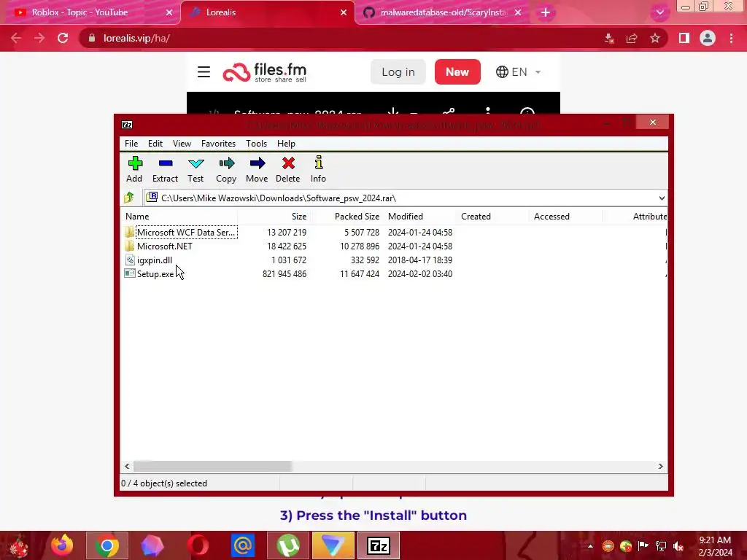Click the taskbar clock showing 9:21 AM
The height and width of the screenshot is (560, 747).
(715, 546)
